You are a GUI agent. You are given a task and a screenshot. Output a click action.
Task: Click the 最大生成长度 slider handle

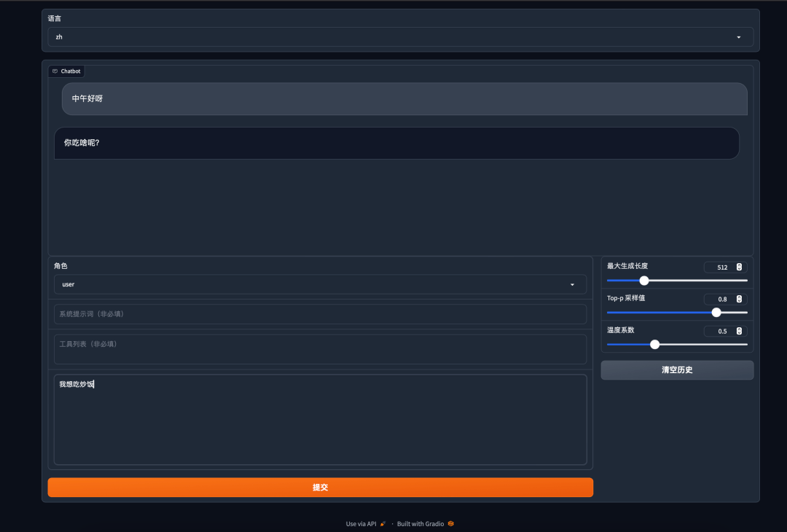click(644, 281)
